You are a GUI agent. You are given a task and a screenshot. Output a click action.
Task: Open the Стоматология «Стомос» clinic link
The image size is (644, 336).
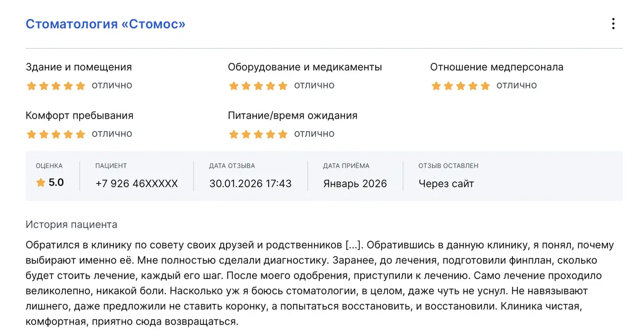tap(105, 24)
